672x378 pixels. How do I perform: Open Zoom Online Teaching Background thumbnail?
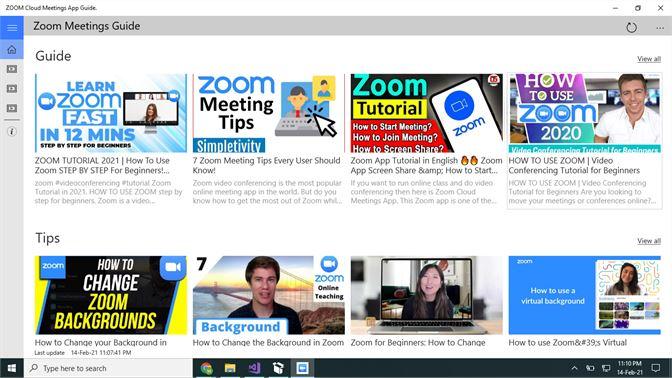tap(269, 295)
